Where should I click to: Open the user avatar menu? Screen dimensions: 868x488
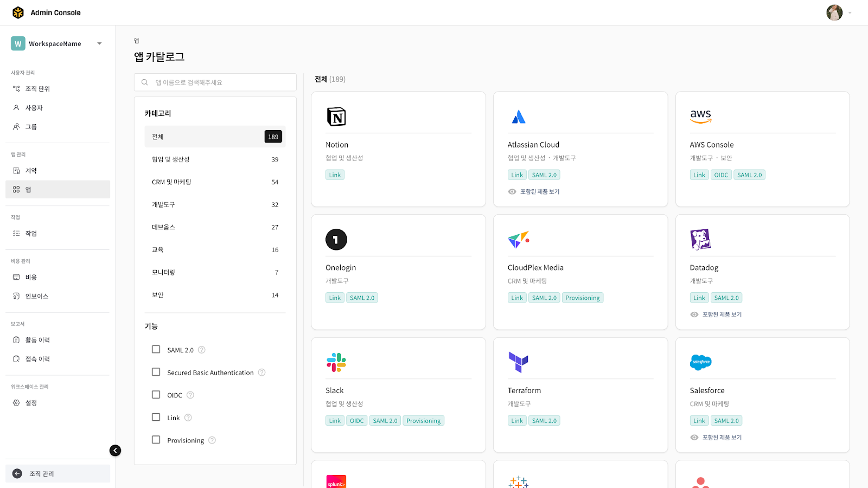pyautogui.click(x=834, y=12)
